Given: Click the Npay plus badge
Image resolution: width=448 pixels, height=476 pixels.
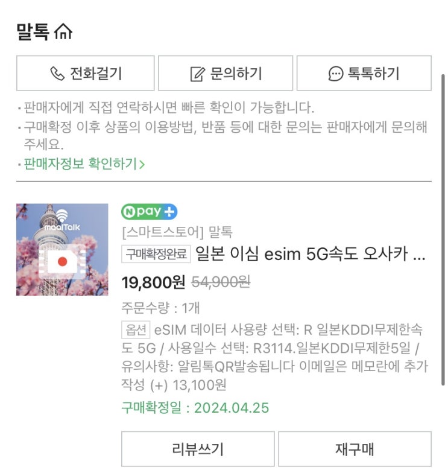Looking at the screenshot, I should pos(149,212).
